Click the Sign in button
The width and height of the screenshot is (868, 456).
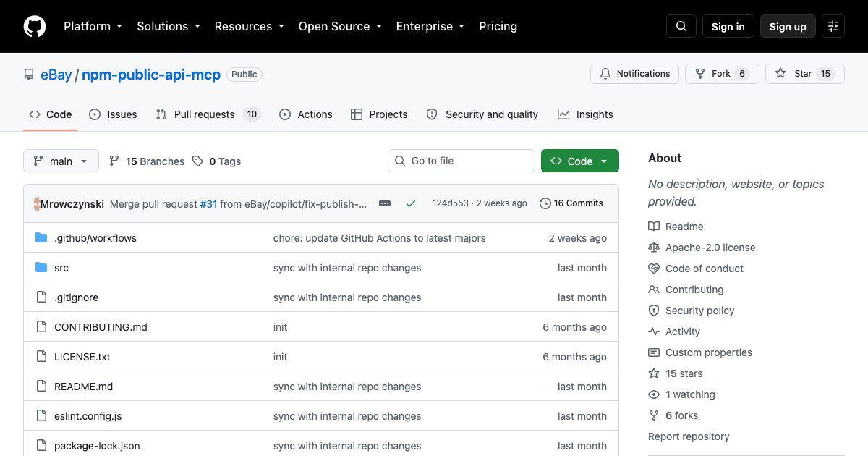click(x=728, y=26)
